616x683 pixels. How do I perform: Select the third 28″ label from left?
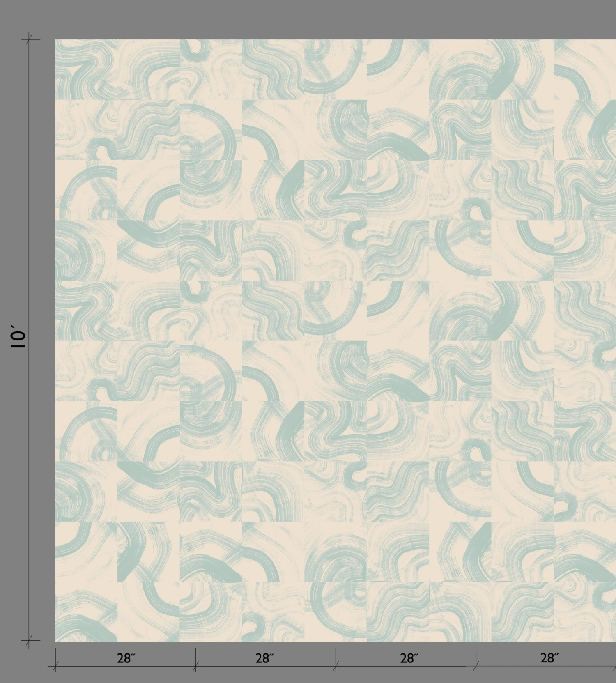click(x=409, y=658)
